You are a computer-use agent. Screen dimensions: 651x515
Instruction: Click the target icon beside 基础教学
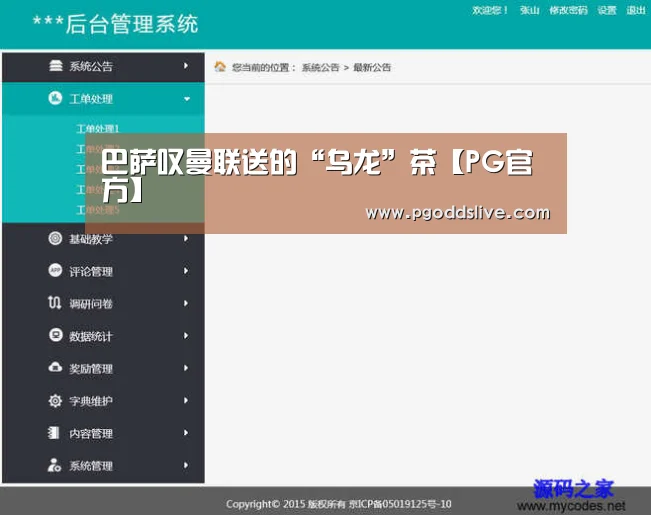pyautogui.click(x=55, y=238)
